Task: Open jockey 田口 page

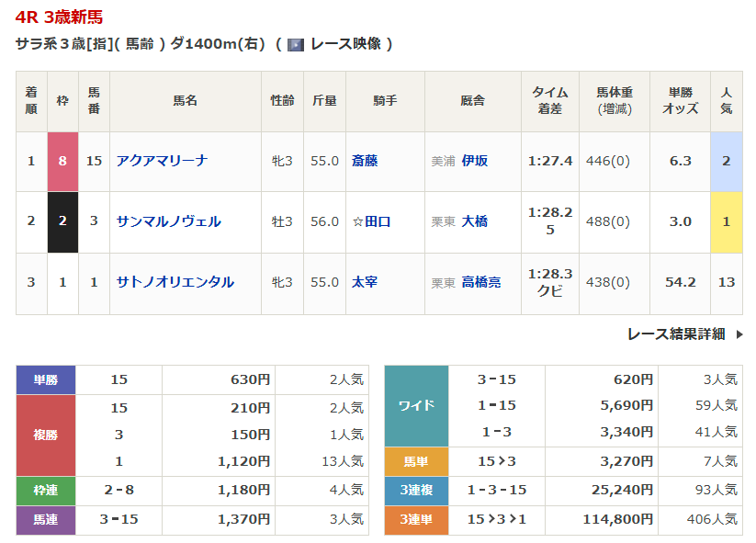Action: (x=378, y=221)
